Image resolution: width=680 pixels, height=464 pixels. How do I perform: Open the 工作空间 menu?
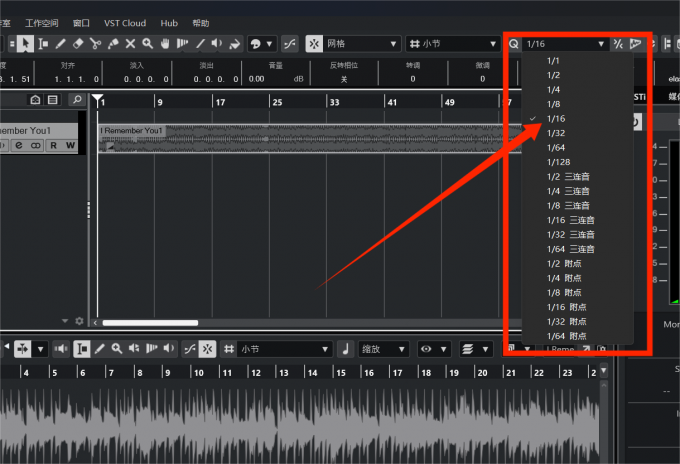[x=42, y=23]
